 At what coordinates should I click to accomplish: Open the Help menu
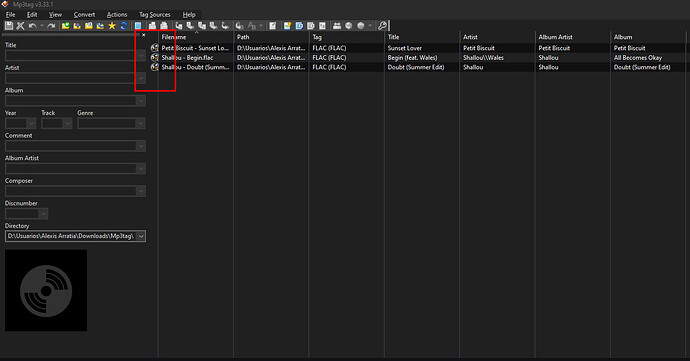(x=189, y=15)
